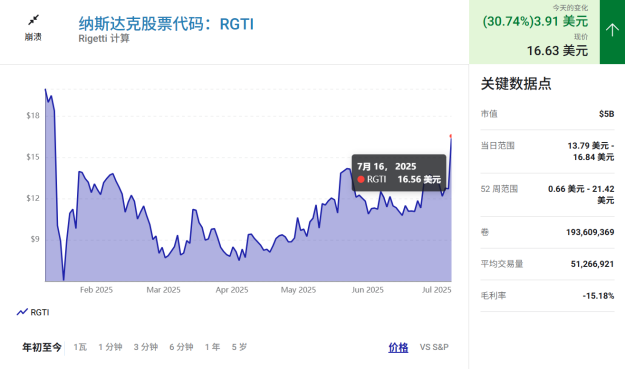Click the May 2025 axis label
625x370 pixels.
(298, 290)
